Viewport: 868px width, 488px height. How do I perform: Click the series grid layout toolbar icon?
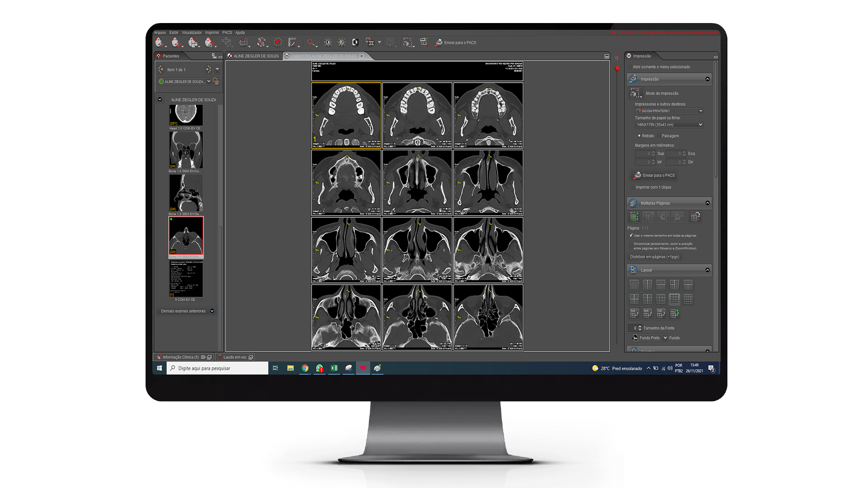244,42
